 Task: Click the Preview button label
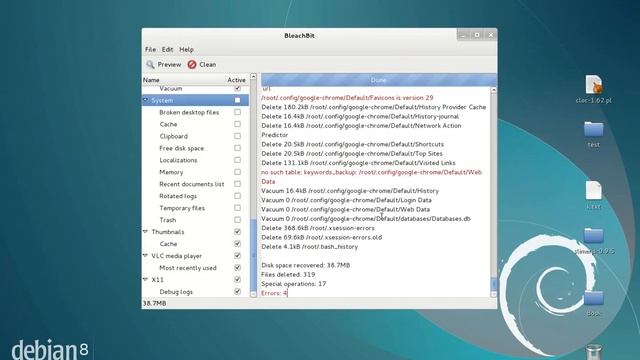click(169, 64)
